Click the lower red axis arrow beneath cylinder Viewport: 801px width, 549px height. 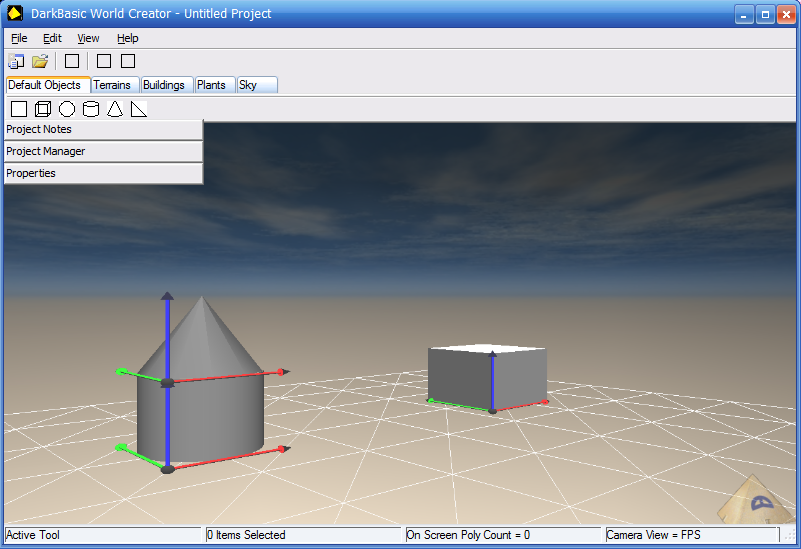pyautogui.click(x=230, y=459)
